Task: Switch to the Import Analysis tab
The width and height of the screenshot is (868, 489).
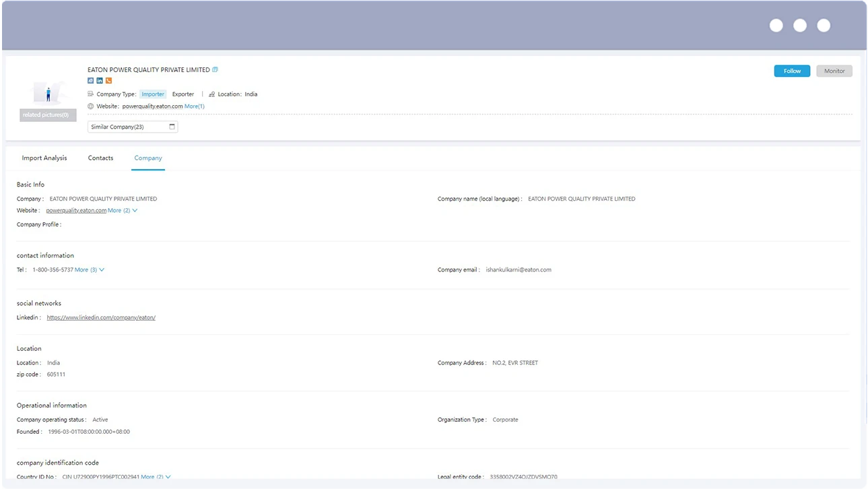Action: pyautogui.click(x=44, y=158)
